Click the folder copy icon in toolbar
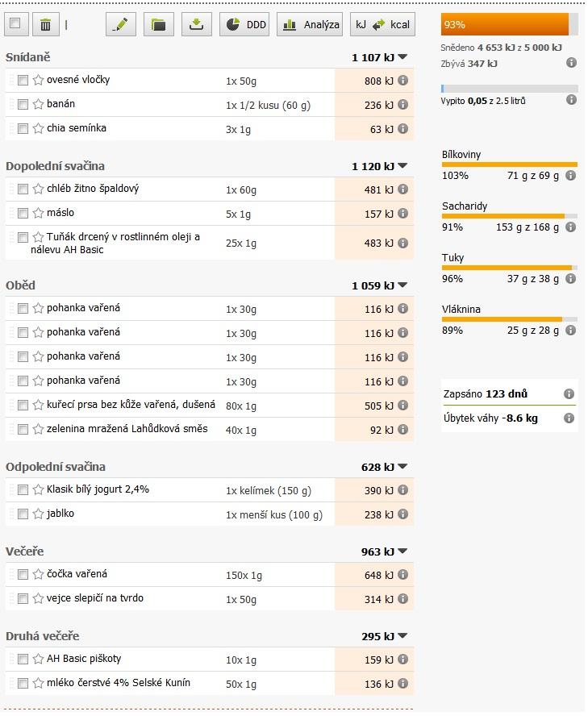This screenshot has width=588, height=720. (x=159, y=25)
